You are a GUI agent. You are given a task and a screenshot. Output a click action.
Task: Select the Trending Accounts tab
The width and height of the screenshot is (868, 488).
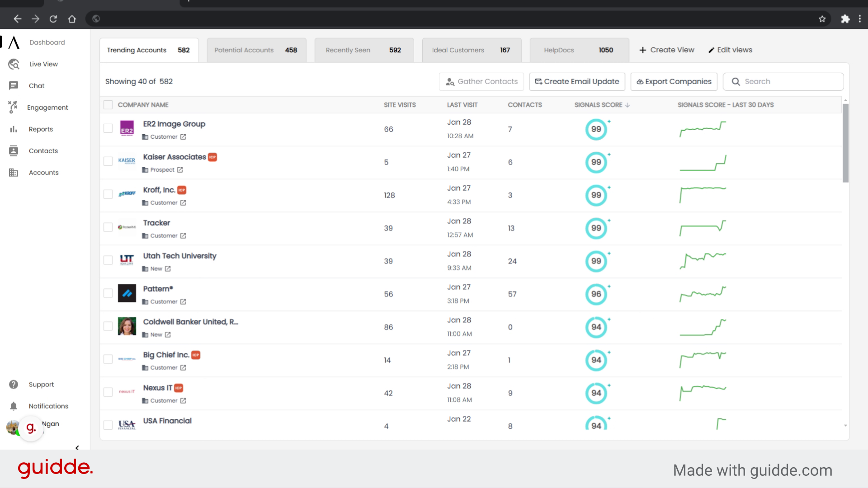click(149, 50)
